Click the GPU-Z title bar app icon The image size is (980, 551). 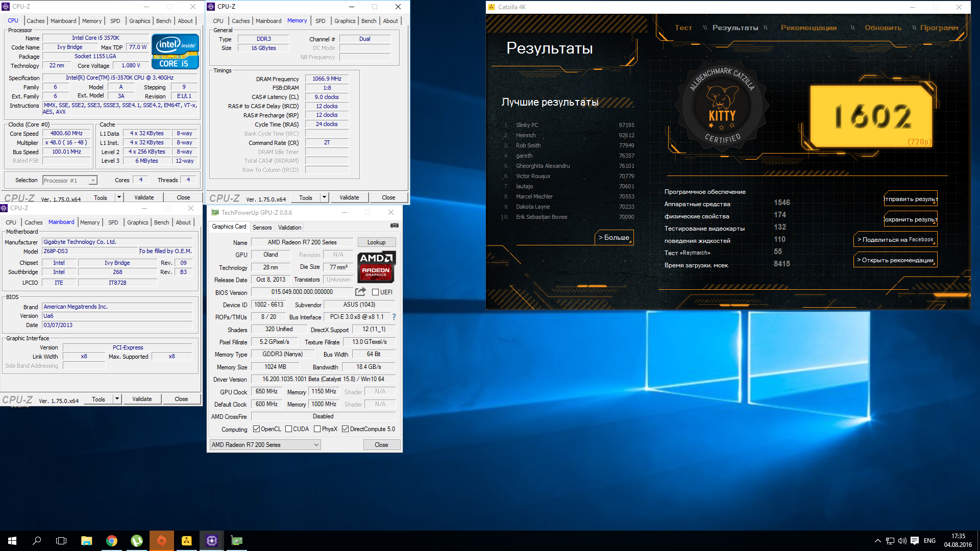[215, 212]
